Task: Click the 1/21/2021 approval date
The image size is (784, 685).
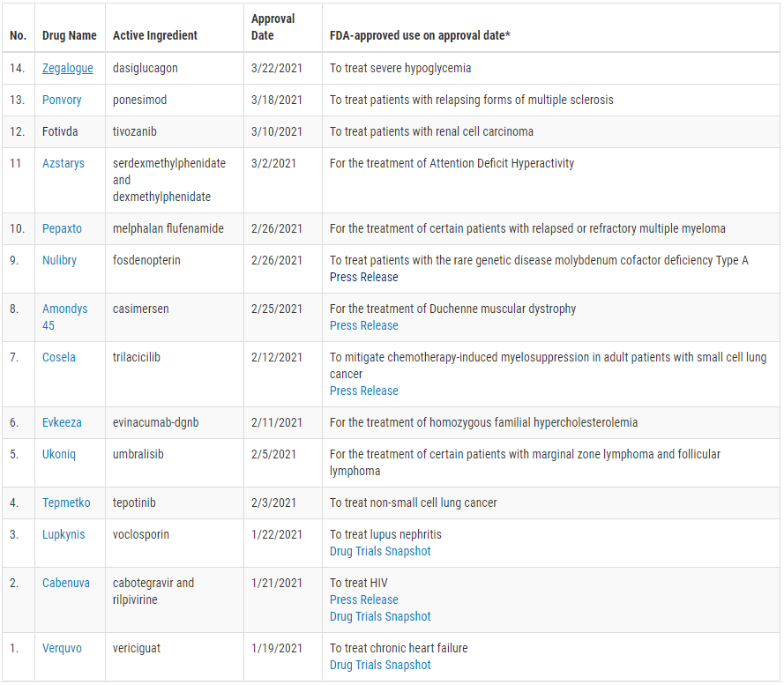Action: [x=277, y=583]
